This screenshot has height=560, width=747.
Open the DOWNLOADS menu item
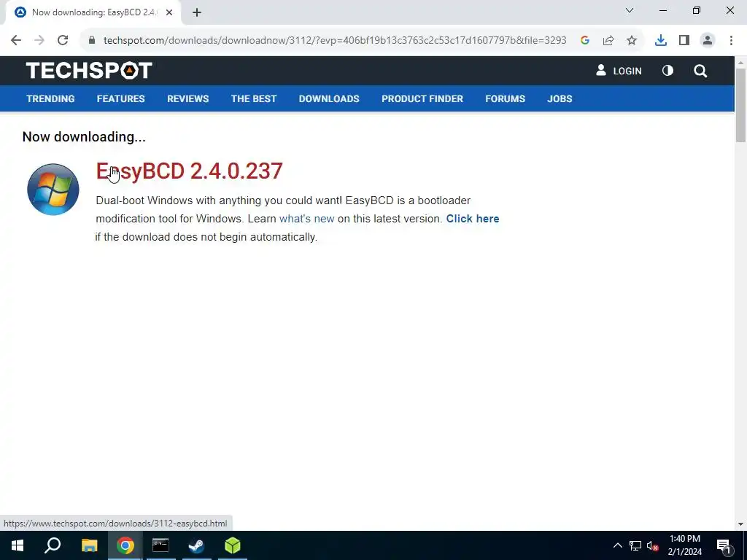click(329, 98)
